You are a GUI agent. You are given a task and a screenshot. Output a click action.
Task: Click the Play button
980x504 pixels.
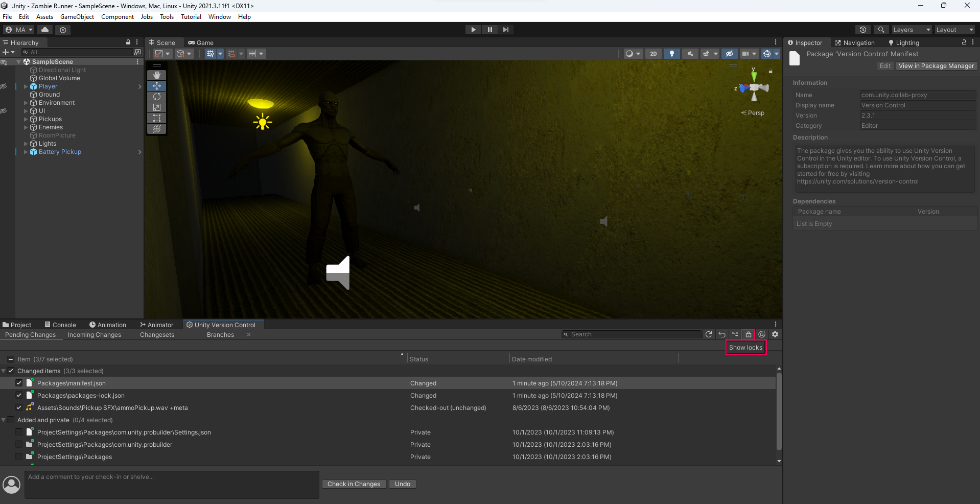(x=473, y=30)
